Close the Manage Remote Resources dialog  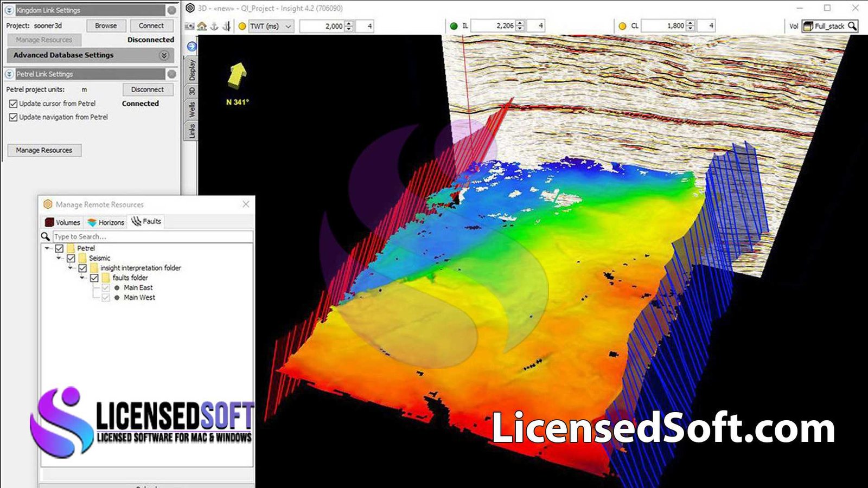point(246,204)
